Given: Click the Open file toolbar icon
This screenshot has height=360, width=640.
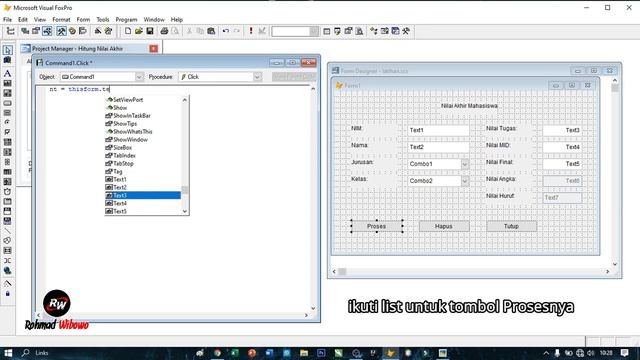Looking at the screenshot, I should click(x=139, y=31).
